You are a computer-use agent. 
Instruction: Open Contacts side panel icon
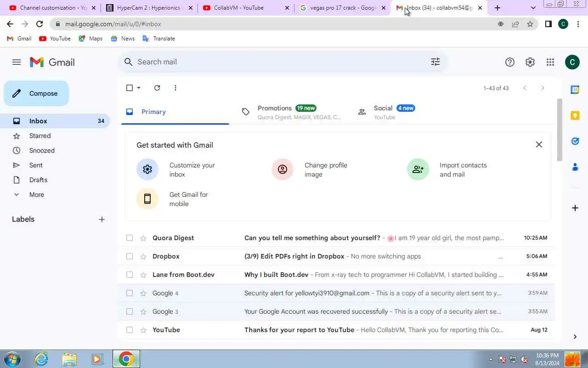(575, 167)
